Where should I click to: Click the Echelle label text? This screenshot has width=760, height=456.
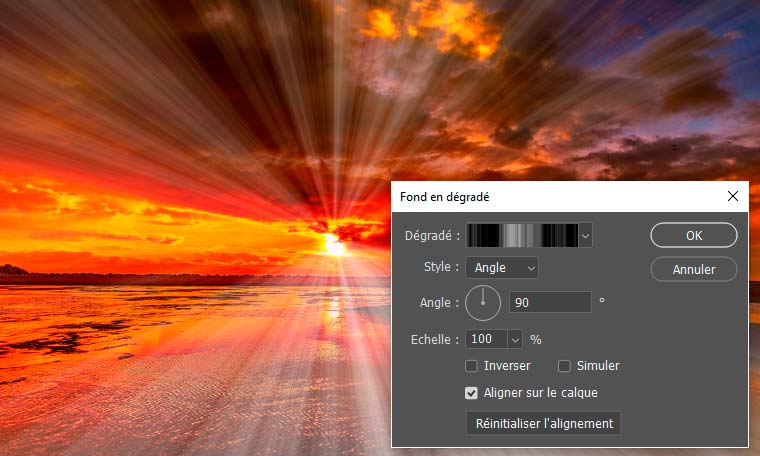click(x=435, y=339)
